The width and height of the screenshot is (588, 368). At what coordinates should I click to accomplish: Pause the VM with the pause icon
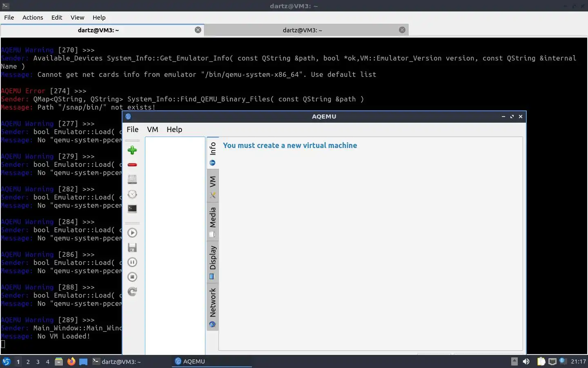132,262
